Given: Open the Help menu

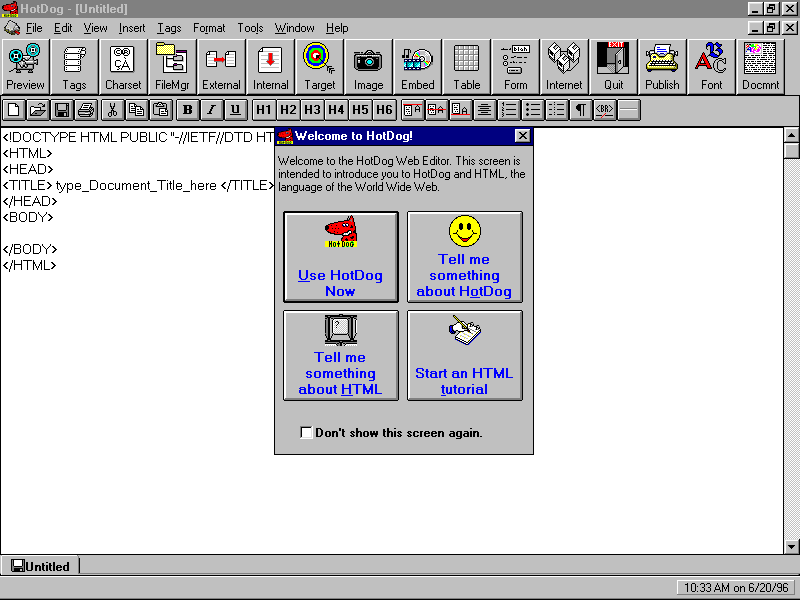Looking at the screenshot, I should coord(337,28).
